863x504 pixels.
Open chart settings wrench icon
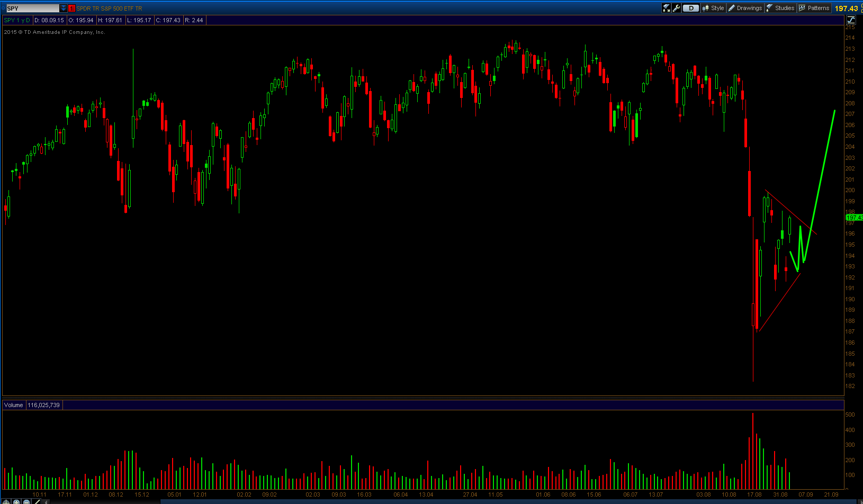click(x=676, y=8)
